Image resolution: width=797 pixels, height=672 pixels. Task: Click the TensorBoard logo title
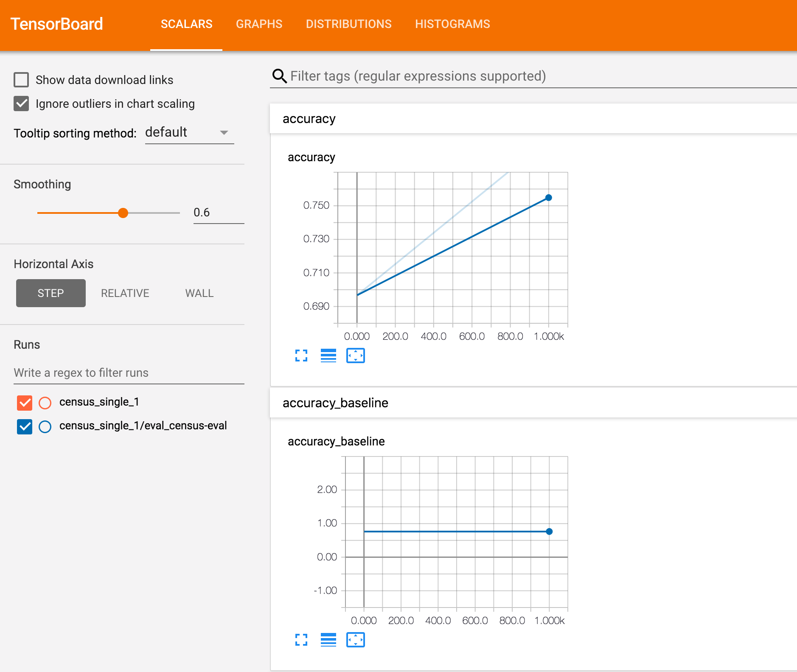click(x=56, y=24)
